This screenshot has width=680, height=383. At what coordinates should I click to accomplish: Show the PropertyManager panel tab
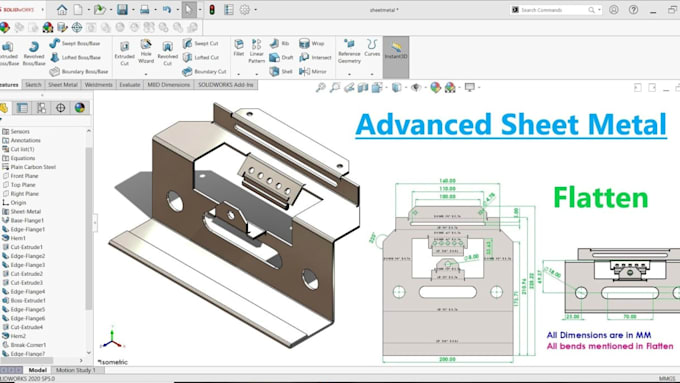coord(22,108)
